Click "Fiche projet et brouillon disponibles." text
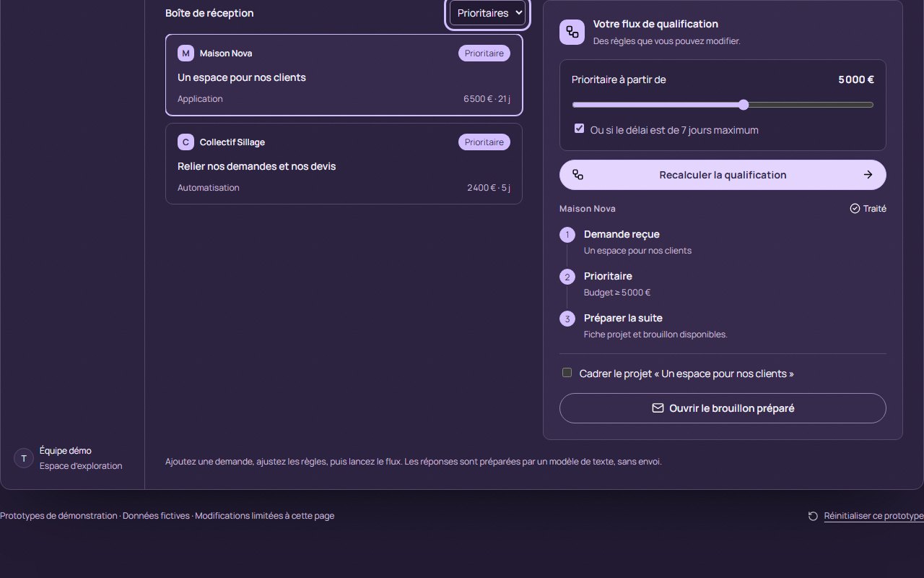 [x=655, y=335]
